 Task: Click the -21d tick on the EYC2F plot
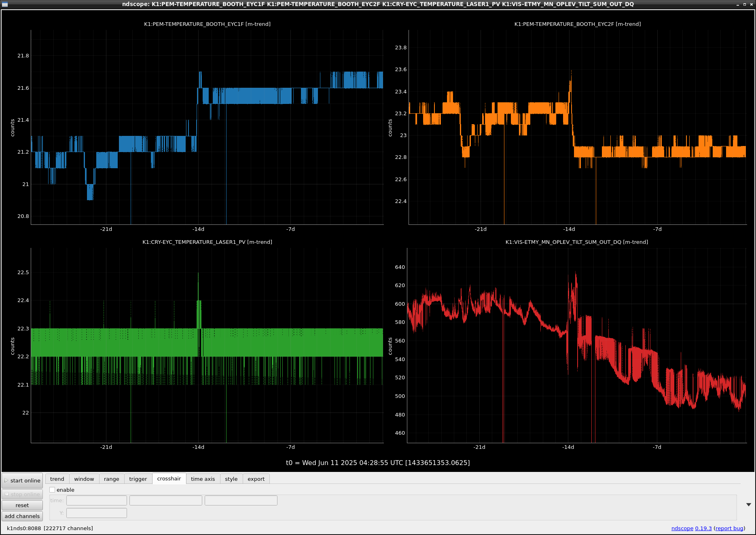pyautogui.click(x=481, y=229)
